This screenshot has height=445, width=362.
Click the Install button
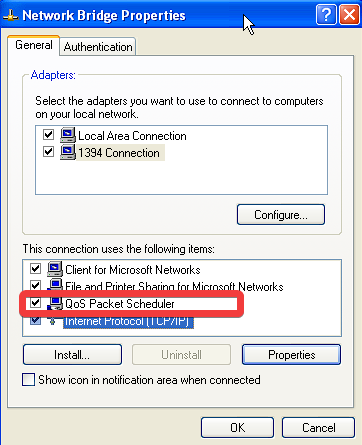[72, 355]
